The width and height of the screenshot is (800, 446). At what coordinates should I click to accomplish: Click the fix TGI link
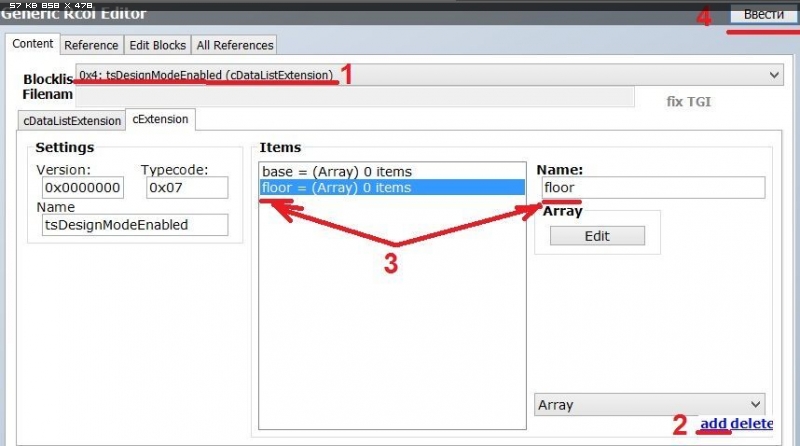coord(688,102)
